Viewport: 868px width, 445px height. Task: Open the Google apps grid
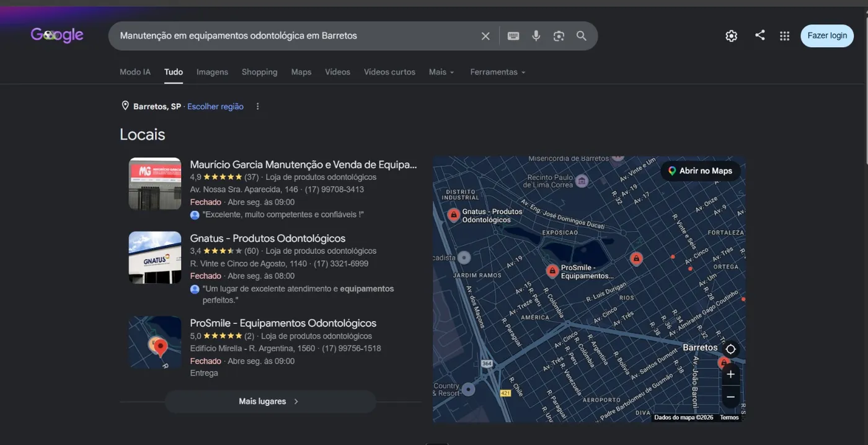pos(785,36)
